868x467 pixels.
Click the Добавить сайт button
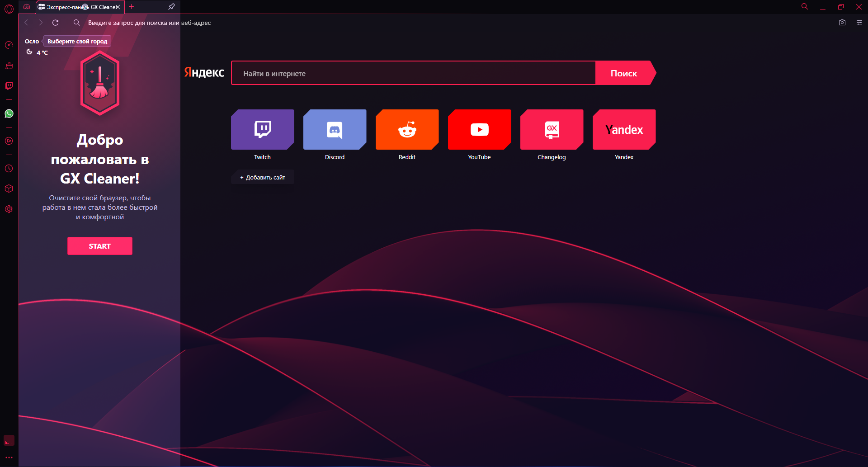263,177
